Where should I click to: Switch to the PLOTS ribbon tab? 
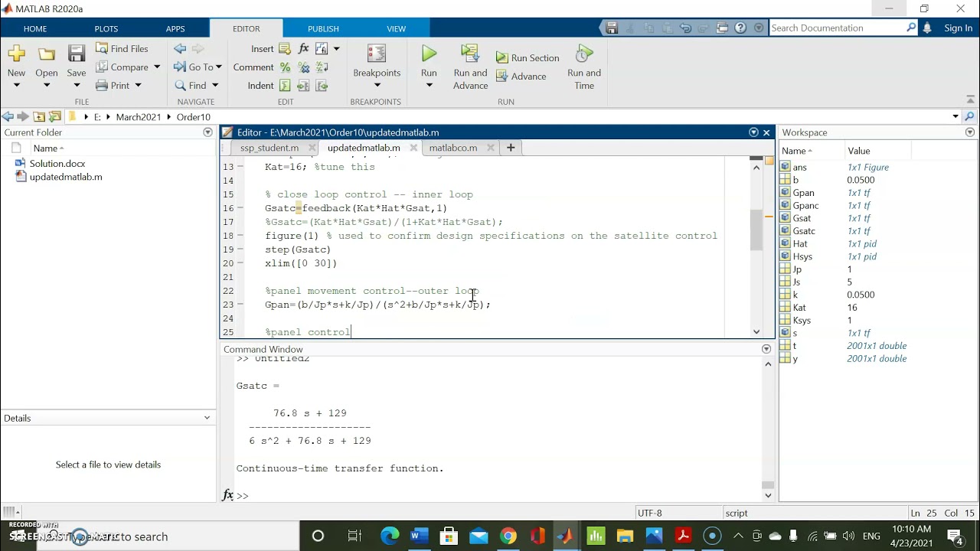coord(106,28)
